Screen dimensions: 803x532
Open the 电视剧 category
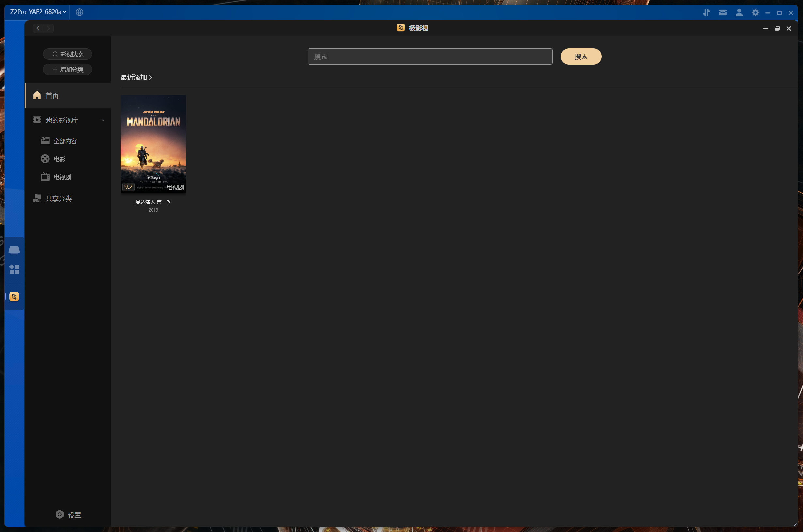point(62,177)
